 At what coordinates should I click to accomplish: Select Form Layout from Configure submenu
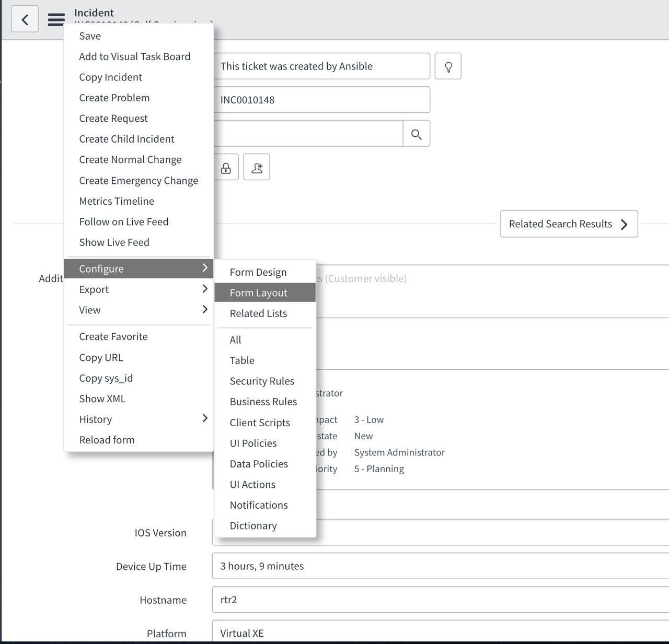259,293
